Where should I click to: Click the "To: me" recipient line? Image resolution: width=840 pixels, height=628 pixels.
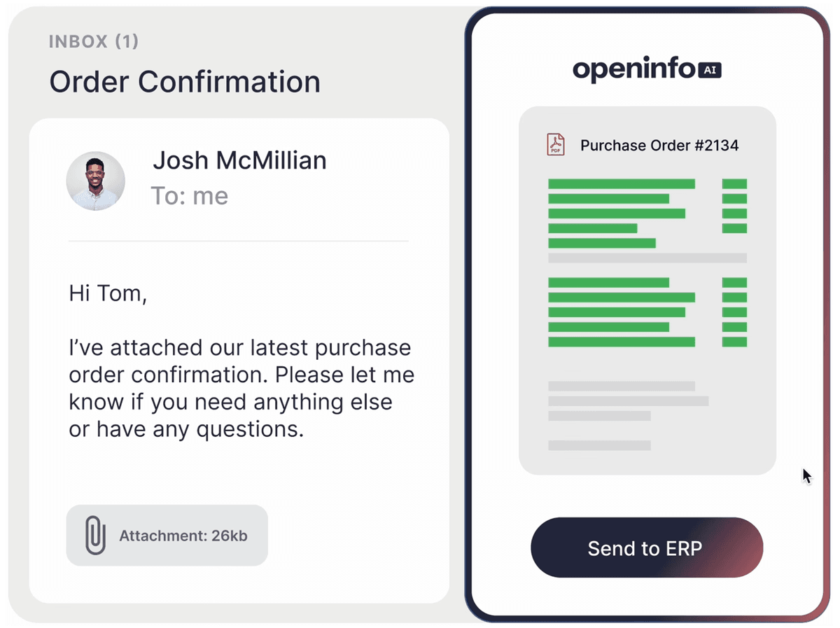pos(190,196)
